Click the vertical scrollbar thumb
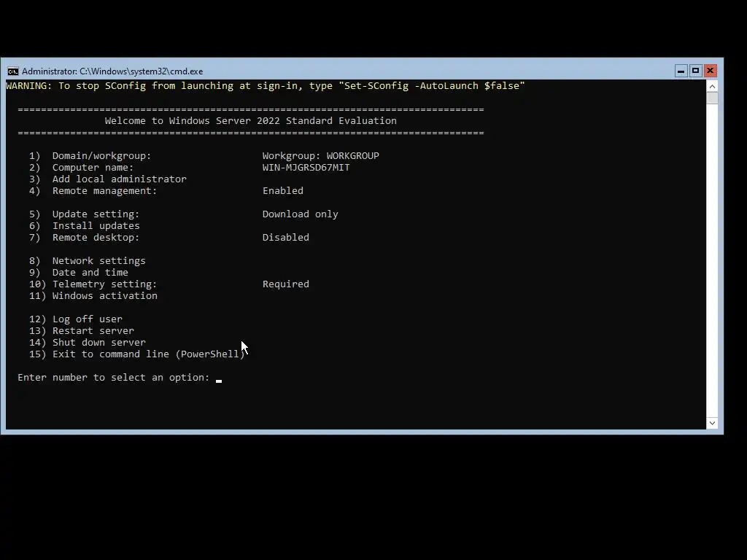 [712, 98]
